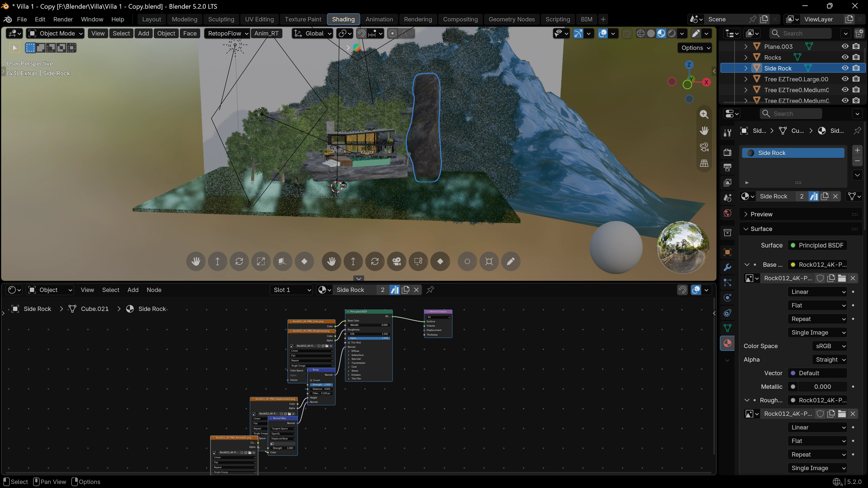
Task: Toggle viewport overlays display
Action: pos(603,33)
